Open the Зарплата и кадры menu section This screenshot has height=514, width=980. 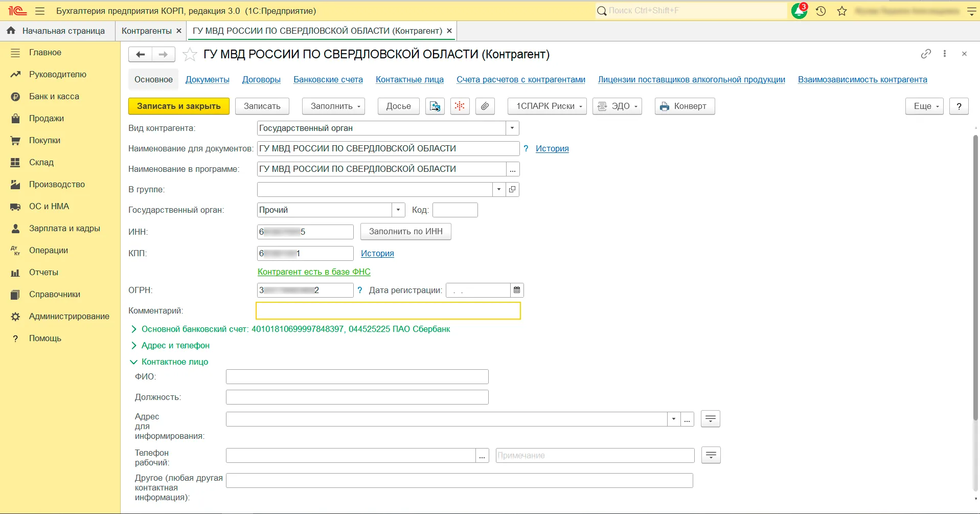coord(64,228)
